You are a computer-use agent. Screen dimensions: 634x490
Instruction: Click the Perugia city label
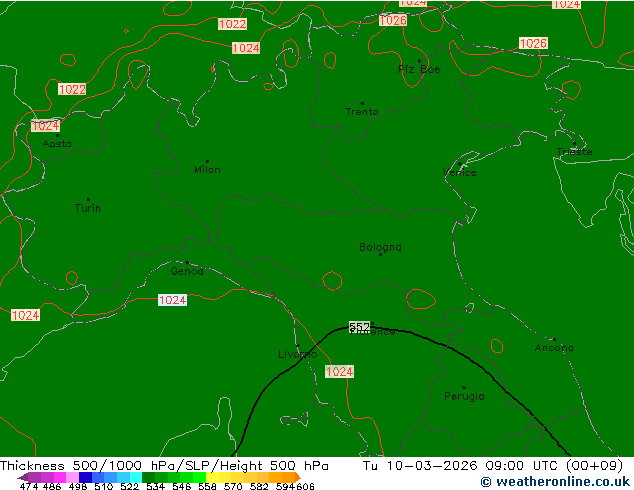pos(464,396)
